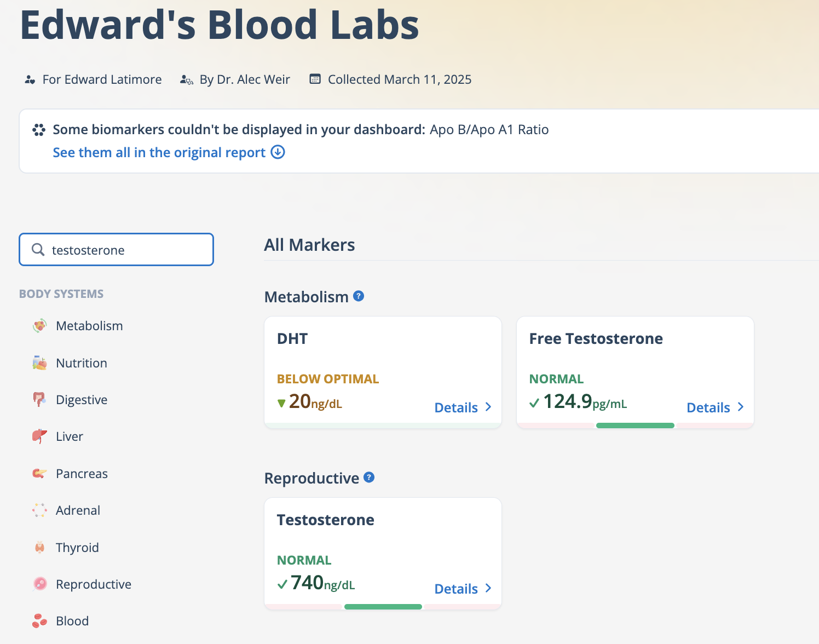Click Free Testosterone green range bar
This screenshot has width=819, height=644.
[x=635, y=426]
